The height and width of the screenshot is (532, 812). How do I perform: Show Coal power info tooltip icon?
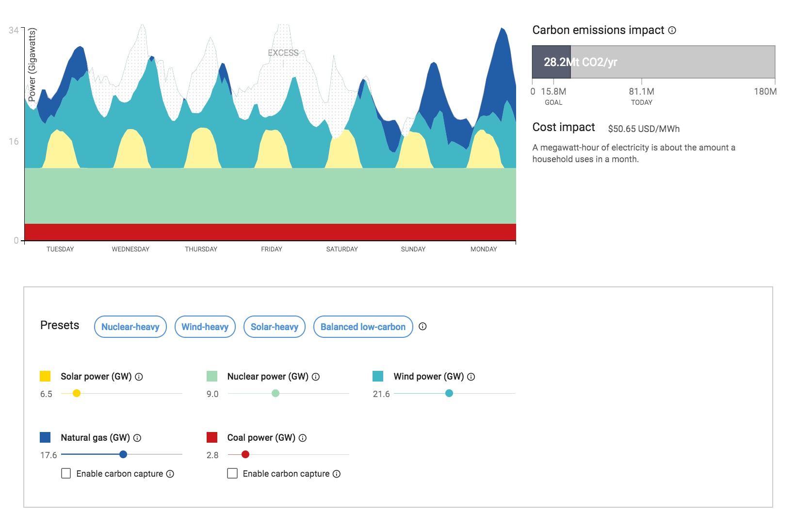[303, 438]
